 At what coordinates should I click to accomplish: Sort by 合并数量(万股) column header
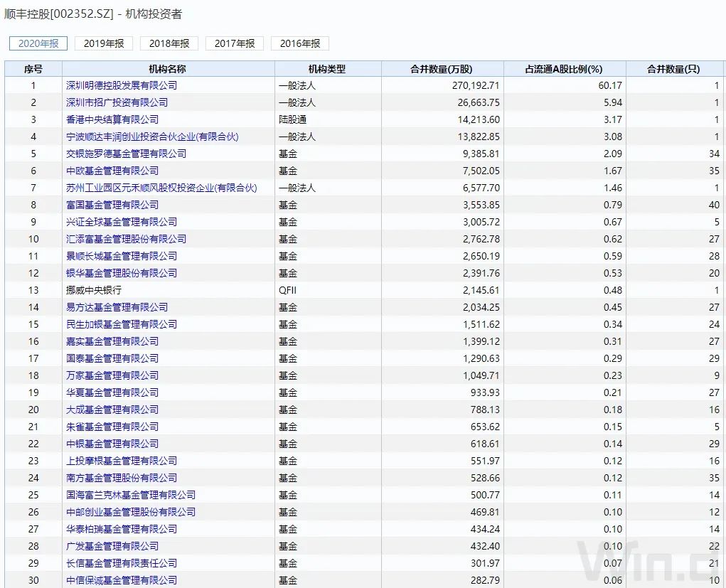click(442, 69)
